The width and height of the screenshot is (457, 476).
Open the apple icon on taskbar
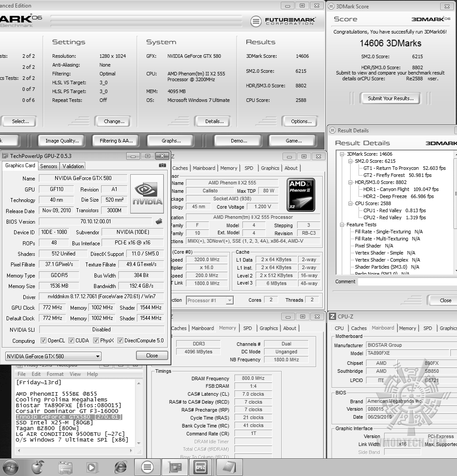tap(37, 467)
